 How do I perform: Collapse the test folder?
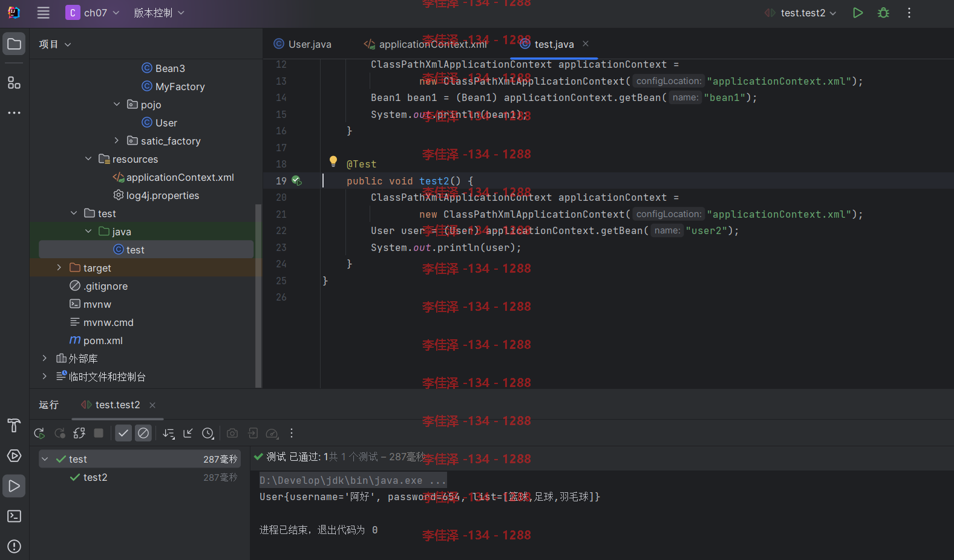tap(74, 213)
